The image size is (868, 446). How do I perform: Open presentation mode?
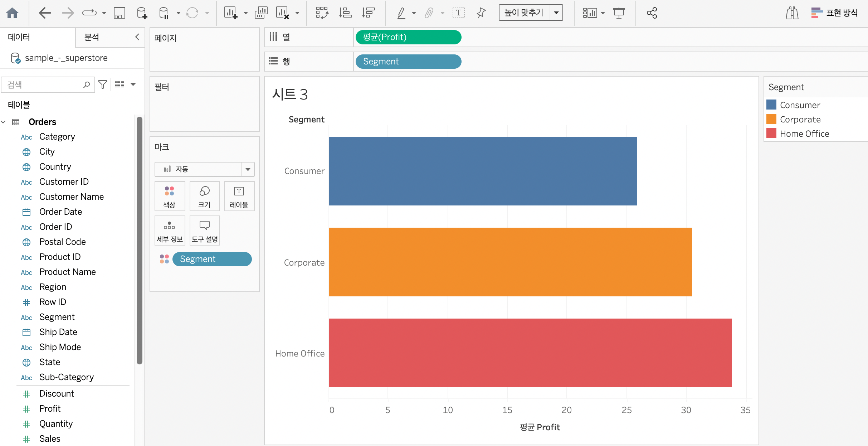click(619, 13)
